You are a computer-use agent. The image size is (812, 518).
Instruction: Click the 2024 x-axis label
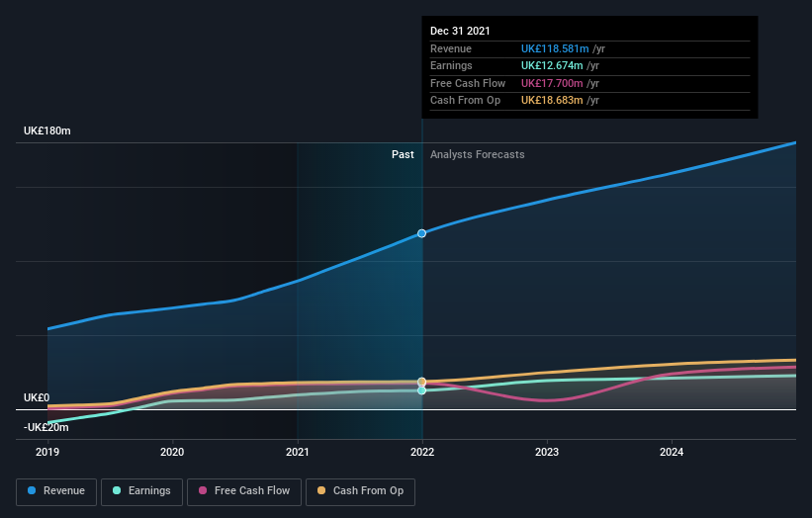click(x=672, y=452)
